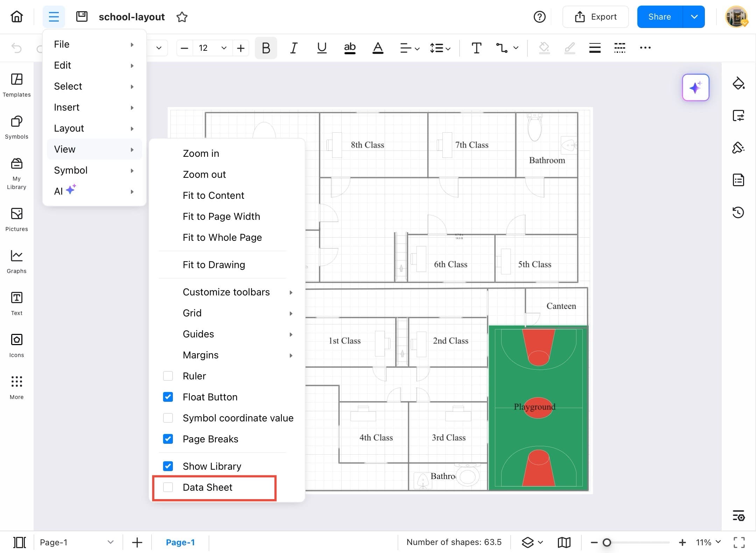Toggle italic text formatting

pyautogui.click(x=294, y=48)
